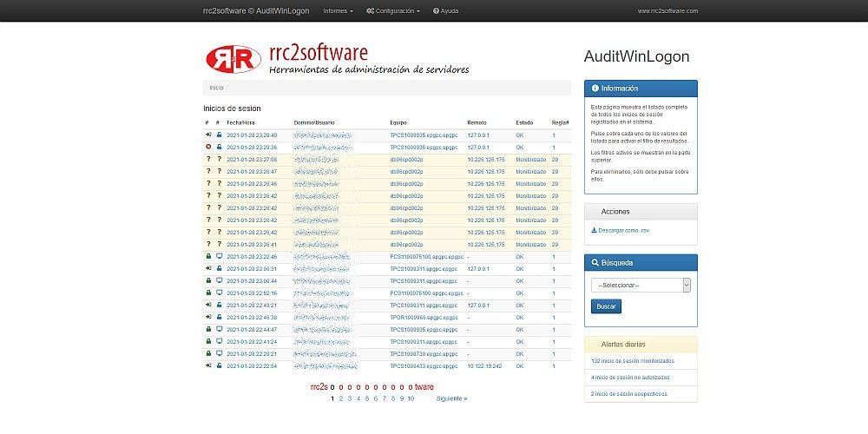Open the --Seleccionar-- search dropdown
868x434 pixels.
click(641, 285)
